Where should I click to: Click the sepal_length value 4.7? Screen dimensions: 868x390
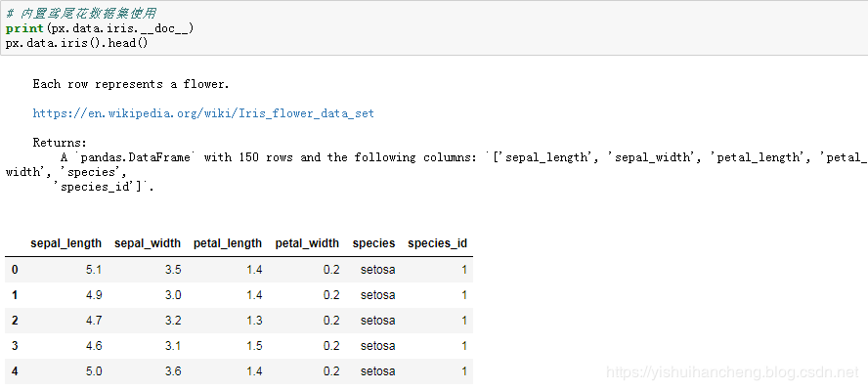[94, 321]
